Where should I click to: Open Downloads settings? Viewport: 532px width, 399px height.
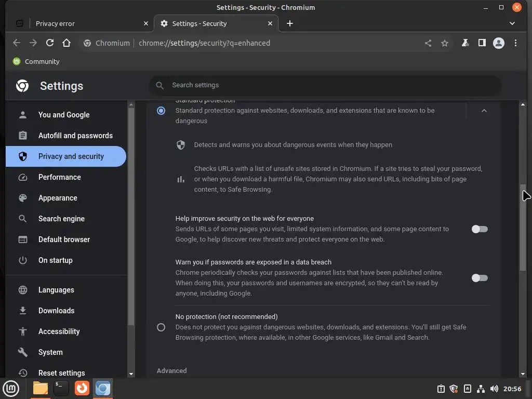pyautogui.click(x=66, y=311)
